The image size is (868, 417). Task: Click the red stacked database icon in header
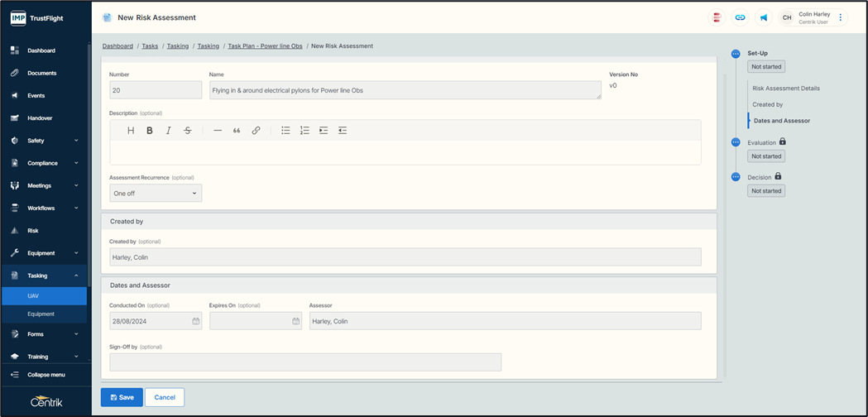[x=717, y=17]
